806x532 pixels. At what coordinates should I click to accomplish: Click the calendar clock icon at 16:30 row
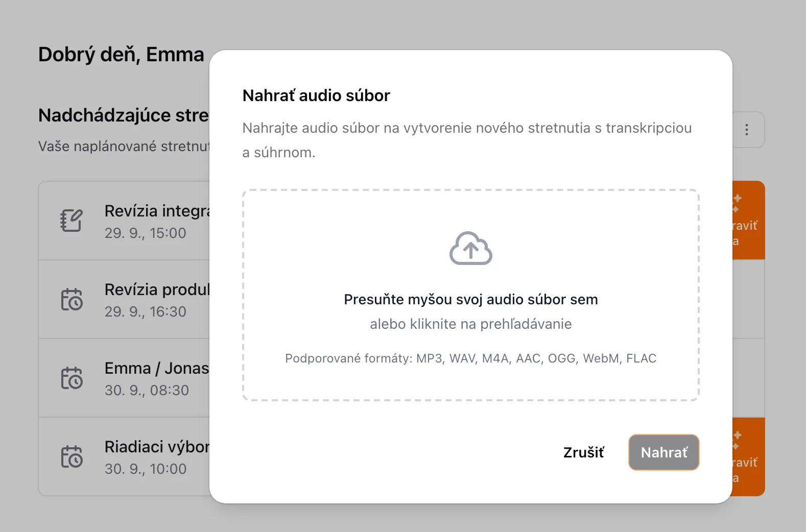pos(72,299)
